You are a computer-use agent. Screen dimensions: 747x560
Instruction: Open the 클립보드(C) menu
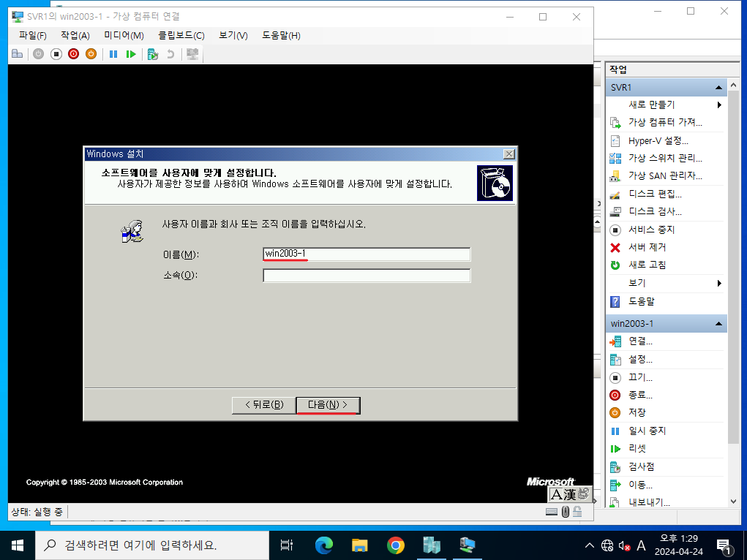click(181, 36)
